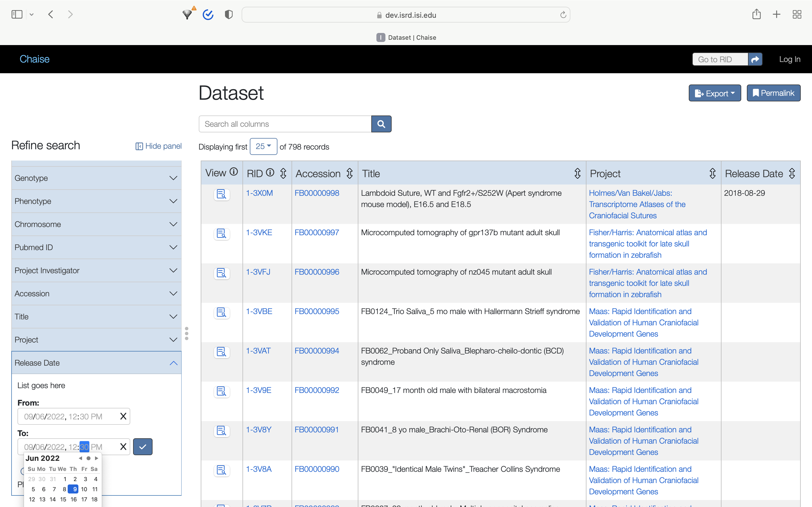Click Safari share icon
The width and height of the screenshot is (812, 507).
click(x=756, y=14)
